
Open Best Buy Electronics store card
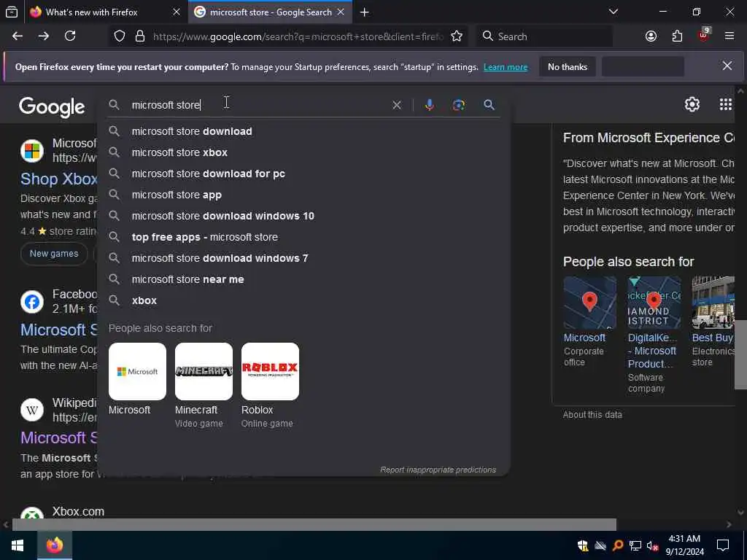point(713,322)
